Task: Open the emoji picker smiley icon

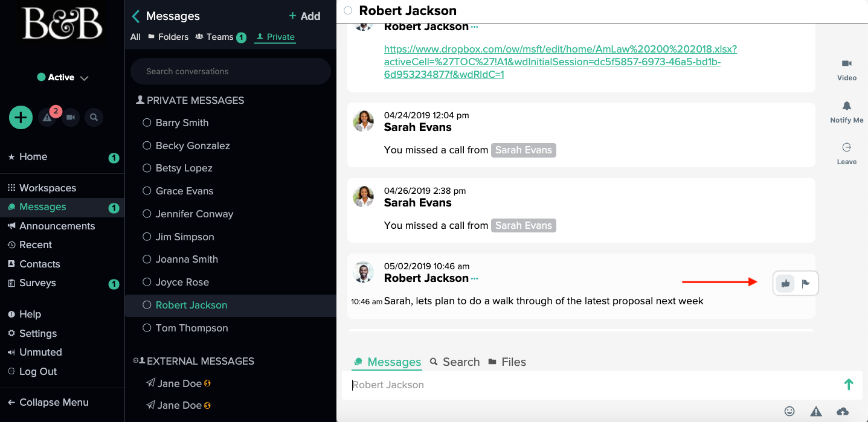Action: pyautogui.click(x=789, y=411)
